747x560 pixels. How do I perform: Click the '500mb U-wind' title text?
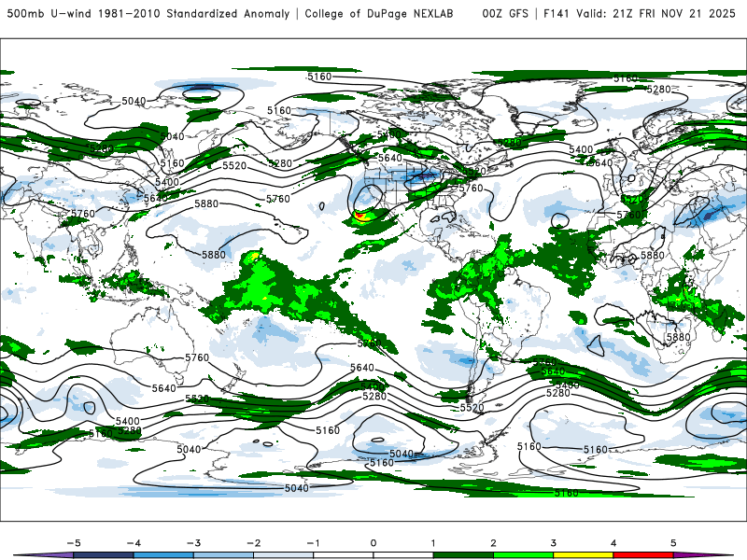(49, 13)
